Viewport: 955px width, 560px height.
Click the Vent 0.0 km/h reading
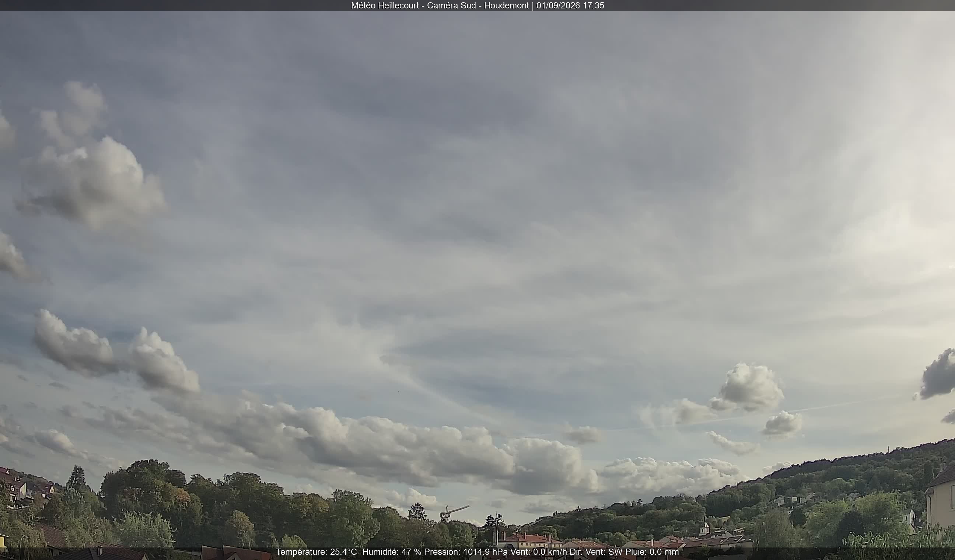pyautogui.click(x=539, y=552)
